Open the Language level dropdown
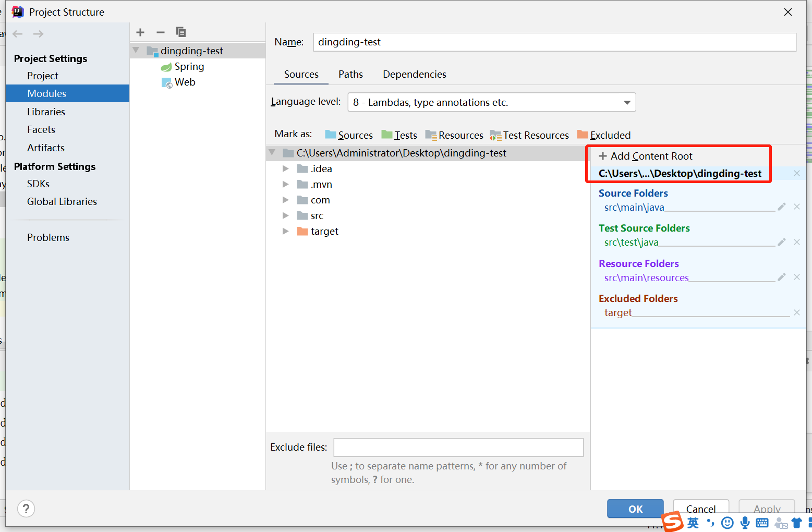The height and width of the screenshot is (532, 812). pyautogui.click(x=492, y=102)
